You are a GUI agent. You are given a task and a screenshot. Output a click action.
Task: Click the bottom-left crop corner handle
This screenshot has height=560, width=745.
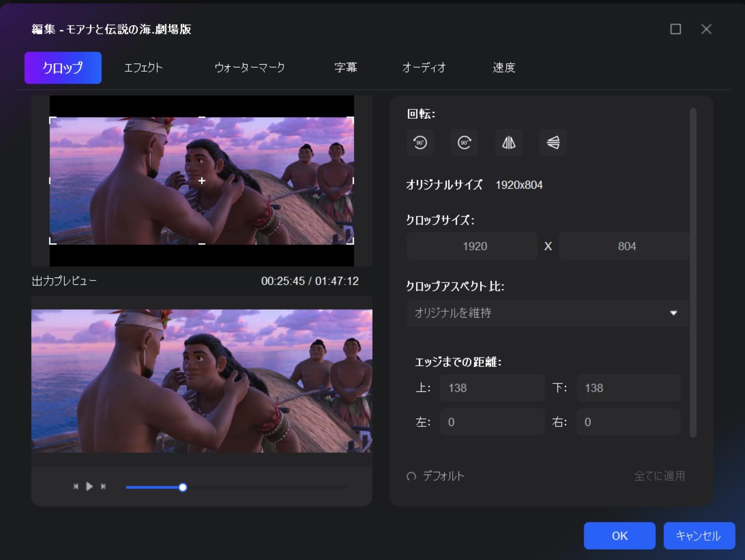(52, 241)
